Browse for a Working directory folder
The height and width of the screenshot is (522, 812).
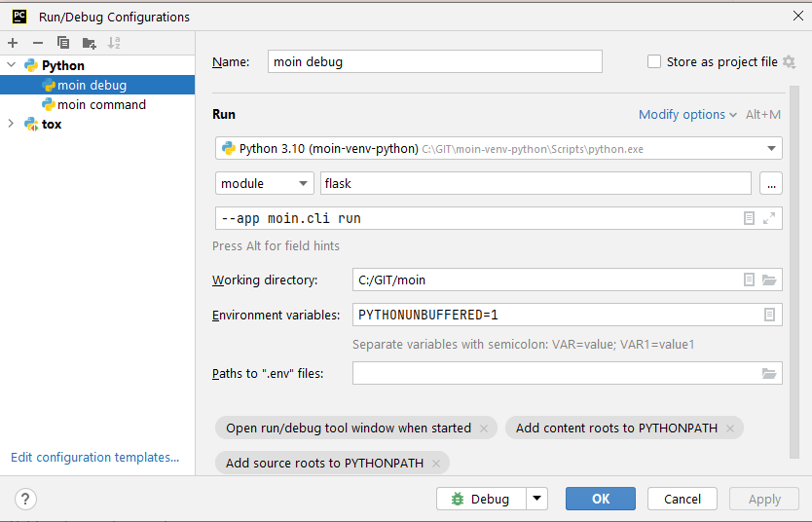click(x=769, y=280)
